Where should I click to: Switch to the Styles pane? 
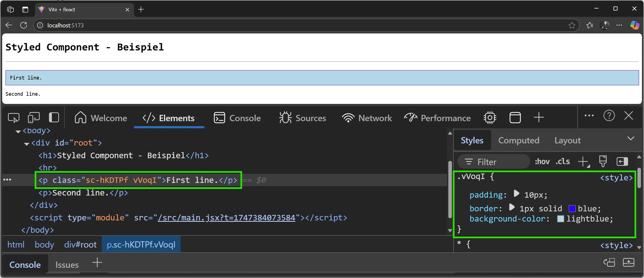[x=472, y=140]
